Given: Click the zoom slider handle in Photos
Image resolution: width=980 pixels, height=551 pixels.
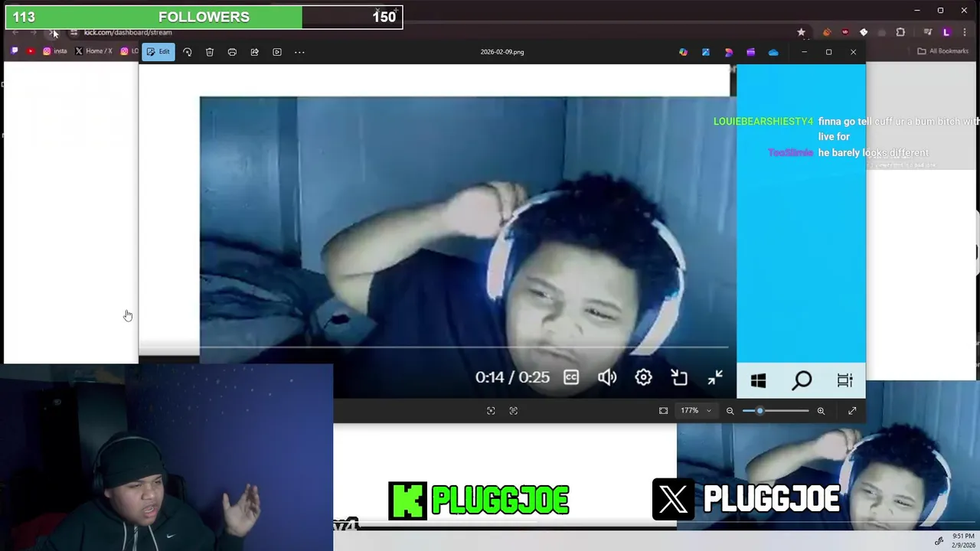Looking at the screenshot, I should [x=760, y=411].
